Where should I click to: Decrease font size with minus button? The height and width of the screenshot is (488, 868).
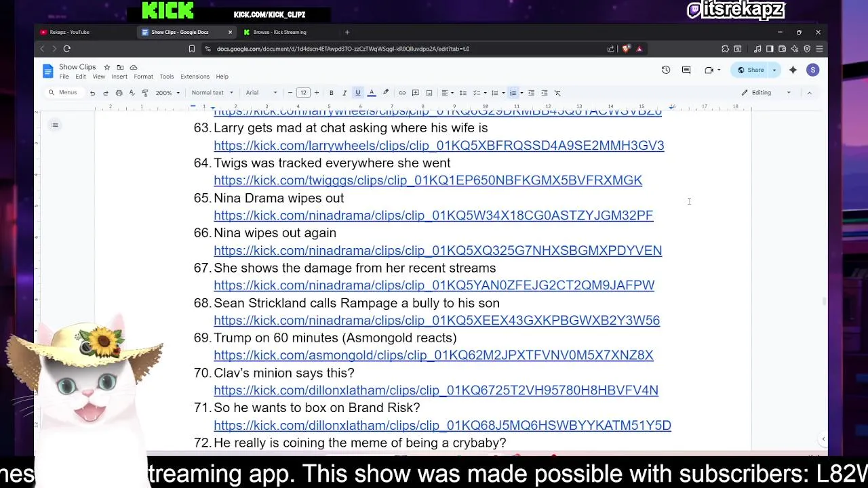(290, 93)
